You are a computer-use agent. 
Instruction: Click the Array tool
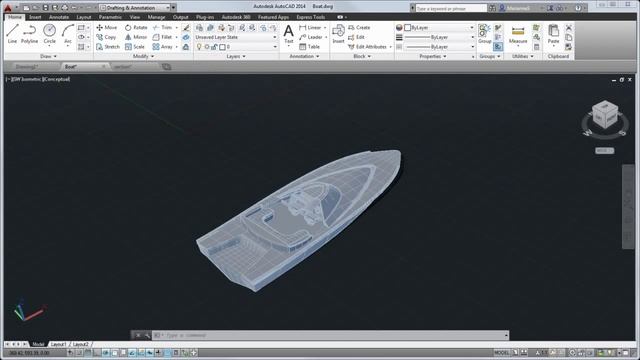(162, 47)
